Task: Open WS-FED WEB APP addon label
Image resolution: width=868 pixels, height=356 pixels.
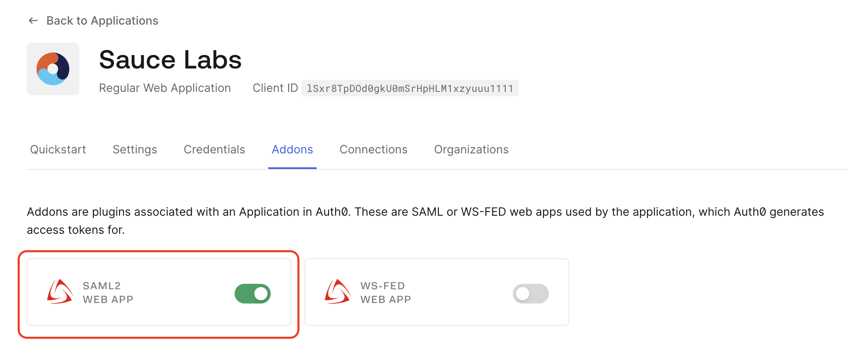Action: pos(386,293)
